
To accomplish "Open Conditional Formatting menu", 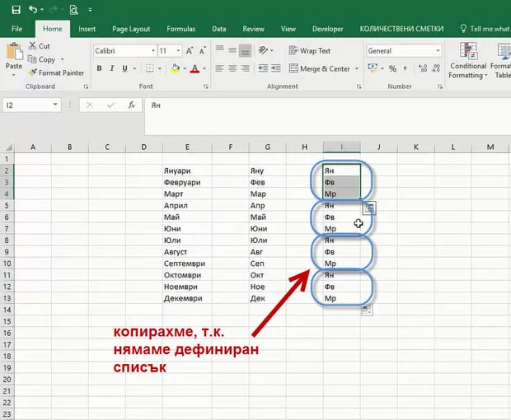I will 468,61.
